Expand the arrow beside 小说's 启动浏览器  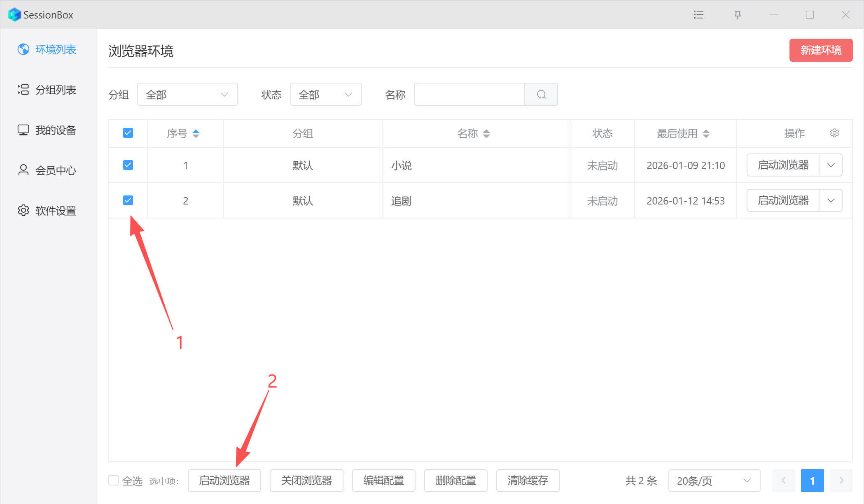[x=831, y=165]
